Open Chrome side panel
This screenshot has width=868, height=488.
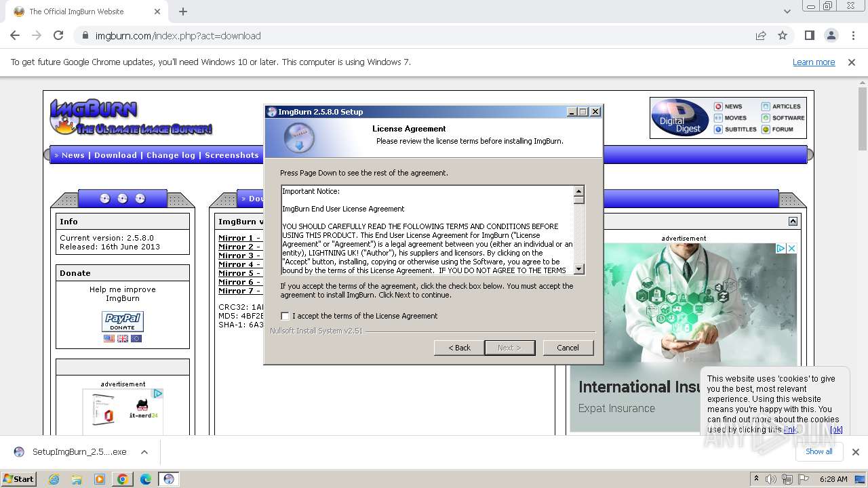click(x=809, y=36)
